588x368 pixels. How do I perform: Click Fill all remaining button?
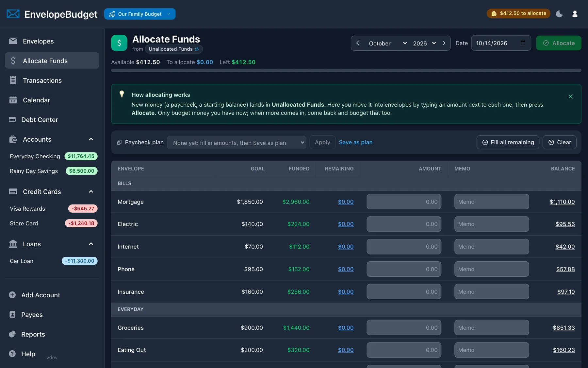(508, 142)
